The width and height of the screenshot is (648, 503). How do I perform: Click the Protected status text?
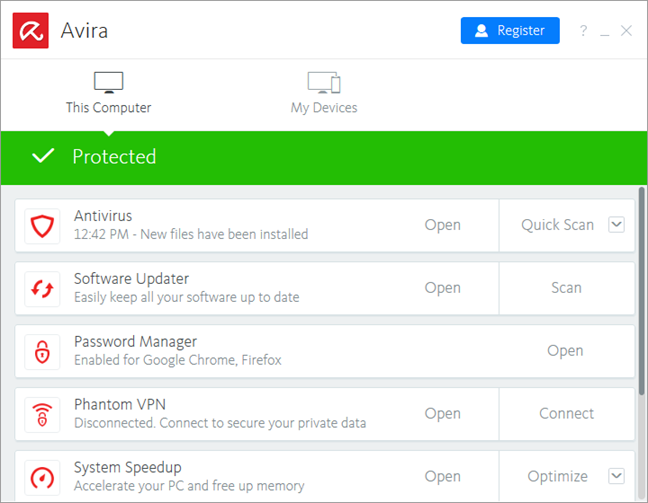tap(114, 157)
